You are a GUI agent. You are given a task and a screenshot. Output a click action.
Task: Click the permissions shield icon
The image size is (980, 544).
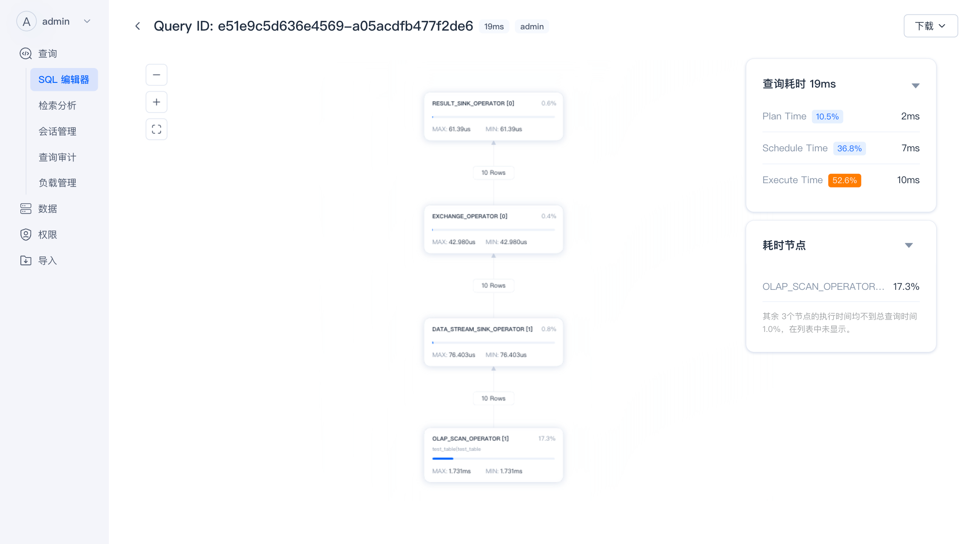[26, 235]
